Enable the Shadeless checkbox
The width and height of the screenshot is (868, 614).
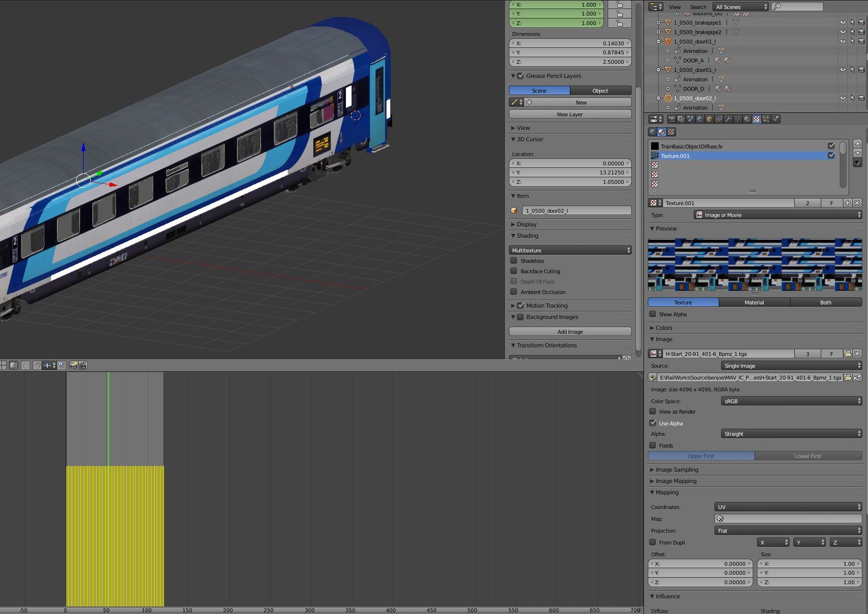(x=514, y=261)
